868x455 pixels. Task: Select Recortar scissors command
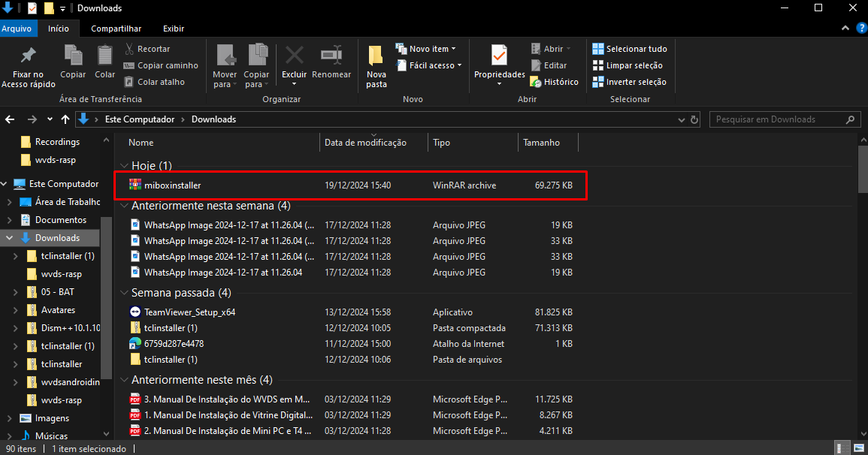tap(147, 49)
